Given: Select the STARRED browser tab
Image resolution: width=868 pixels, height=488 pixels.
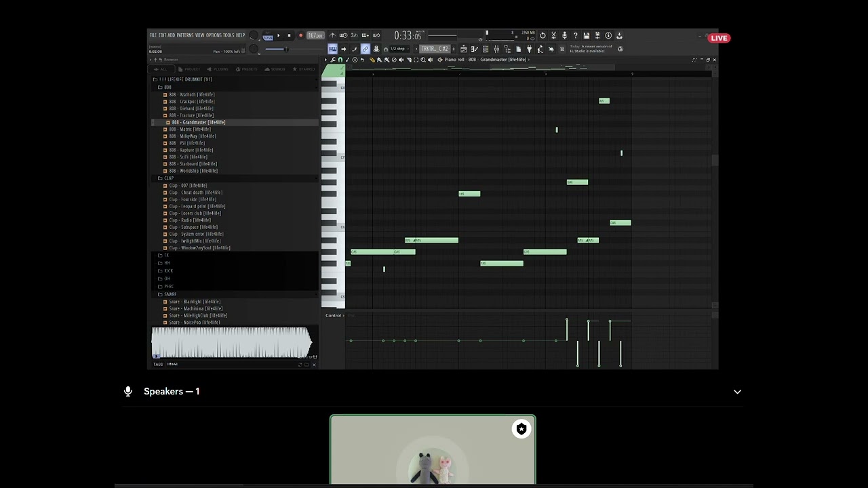Looking at the screenshot, I should (304, 69).
